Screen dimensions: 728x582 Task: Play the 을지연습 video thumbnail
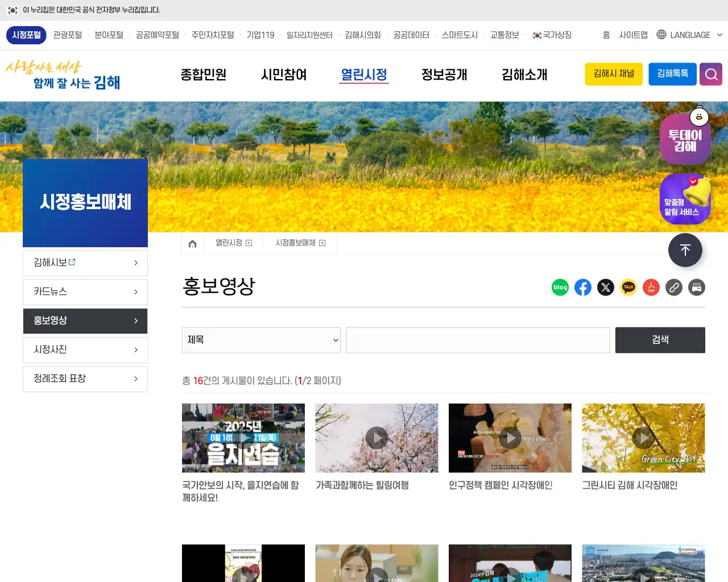pyautogui.click(x=243, y=438)
